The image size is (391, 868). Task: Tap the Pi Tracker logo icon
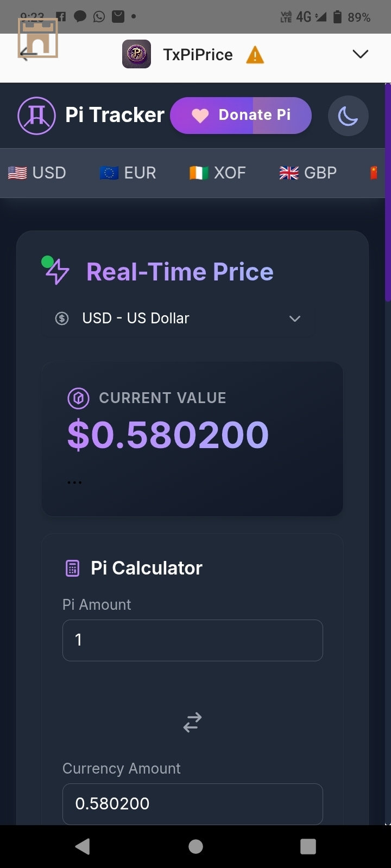coord(36,116)
